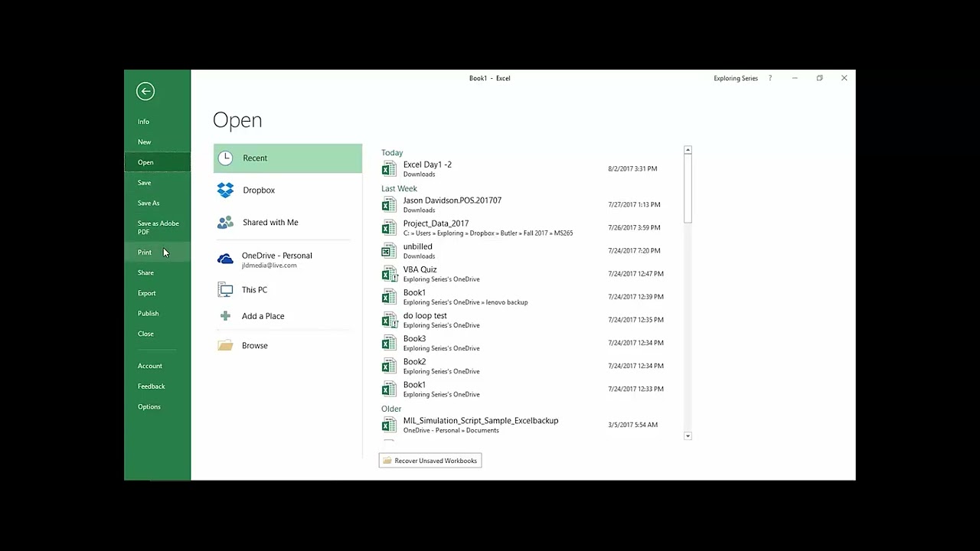Click the Excel icon beside do loop test
The height and width of the screenshot is (551, 980).
pyautogui.click(x=390, y=319)
